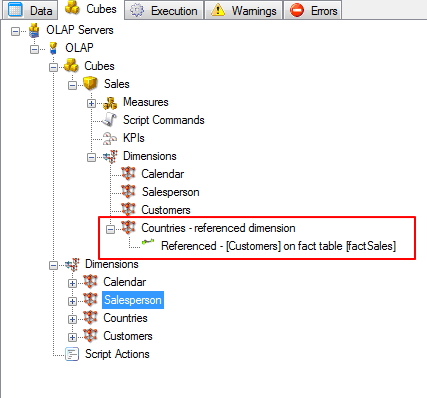This screenshot has width=427, height=398.
Task: Click the Script Actions document icon
Action: point(72,354)
